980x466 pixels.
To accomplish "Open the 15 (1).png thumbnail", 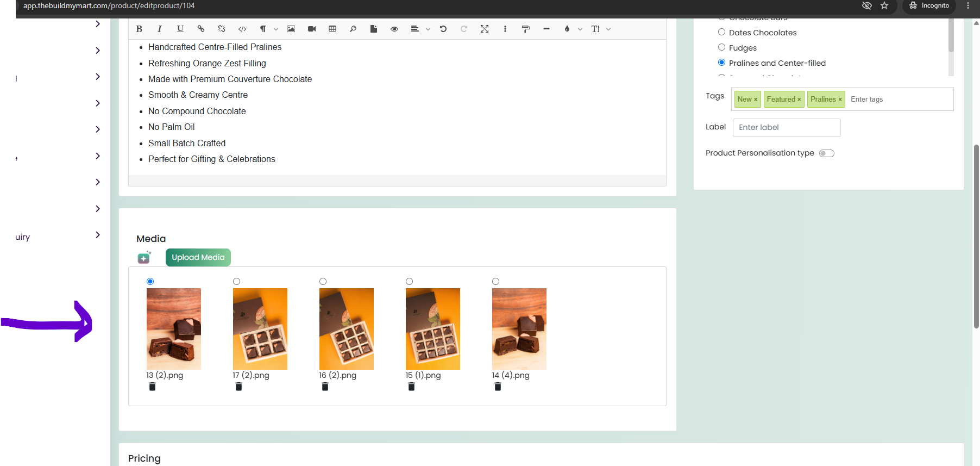I will point(433,329).
